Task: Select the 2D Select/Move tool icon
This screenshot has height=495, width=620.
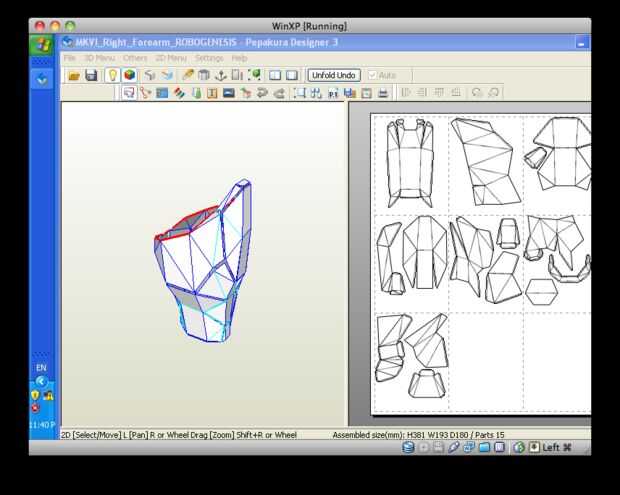Action: point(129,93)
